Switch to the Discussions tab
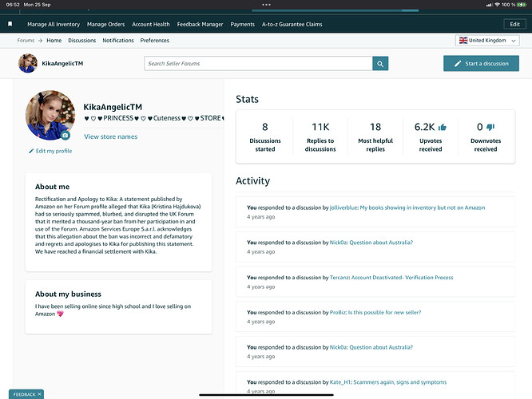532x399 pixels. coord(82,41)
